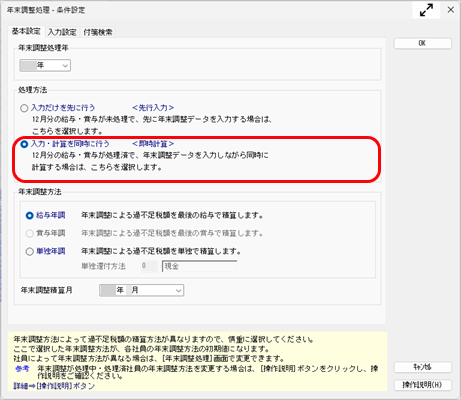Click the 現金 refund method field

point(200,266)
